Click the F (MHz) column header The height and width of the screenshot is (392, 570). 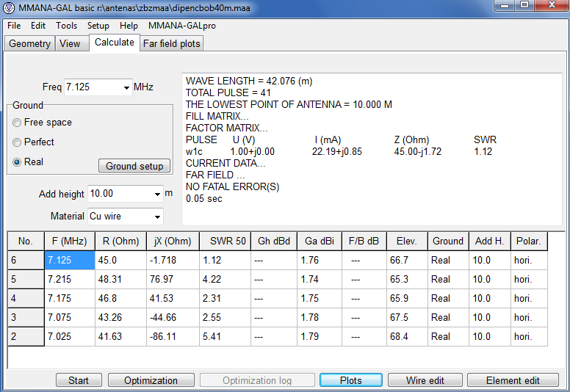click(70, 242)
